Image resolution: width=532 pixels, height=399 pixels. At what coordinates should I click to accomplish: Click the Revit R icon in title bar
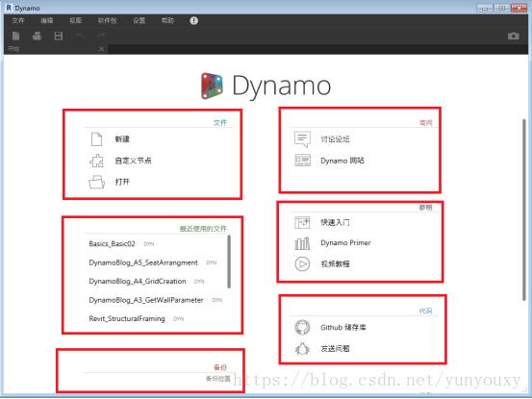click(9, 8)
